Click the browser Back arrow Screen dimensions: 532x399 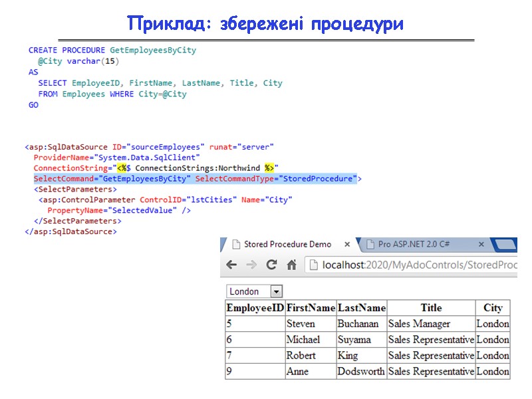click(231, 265)
